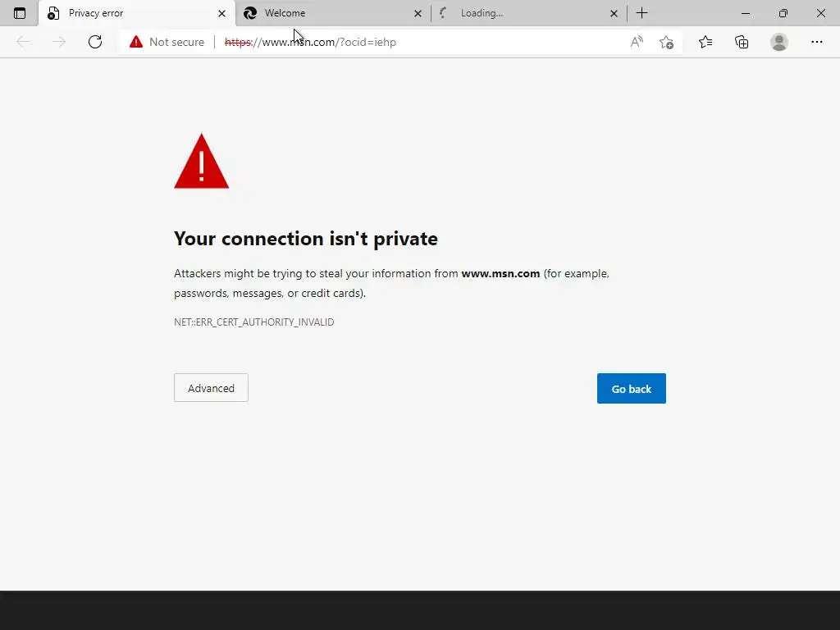
Task: Close the Welcome tab
Action: (x=418, y=13)
